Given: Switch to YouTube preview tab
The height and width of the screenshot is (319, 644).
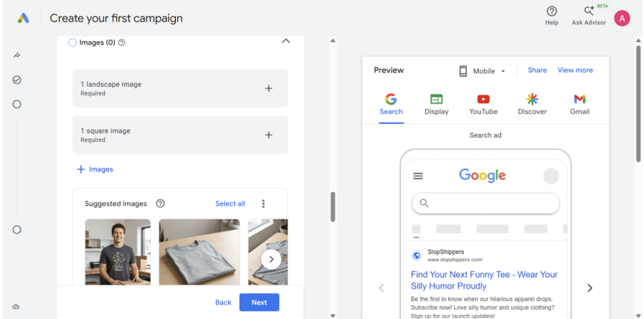Looking at the screenshot, I should (484, 104).
